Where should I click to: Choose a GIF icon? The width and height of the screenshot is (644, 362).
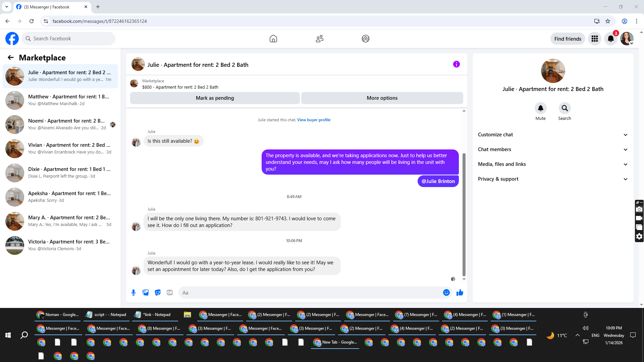(170, 292)
